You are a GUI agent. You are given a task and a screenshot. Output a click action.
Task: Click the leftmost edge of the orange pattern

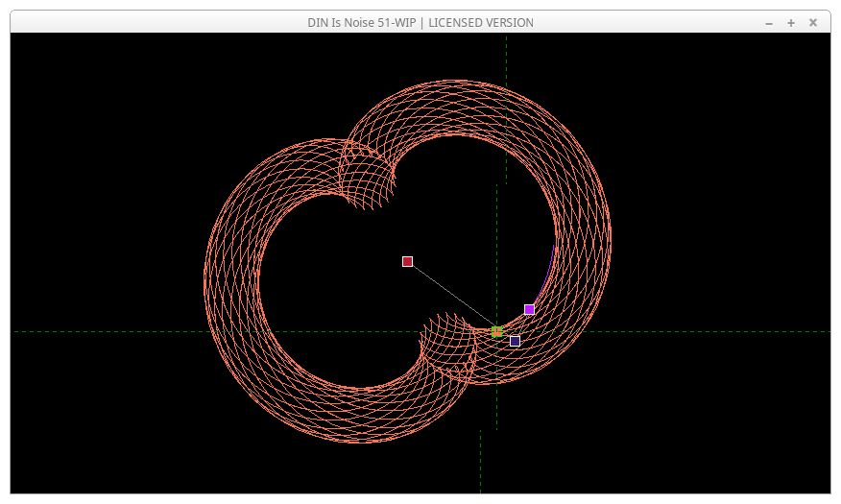[x=205, y=278]
